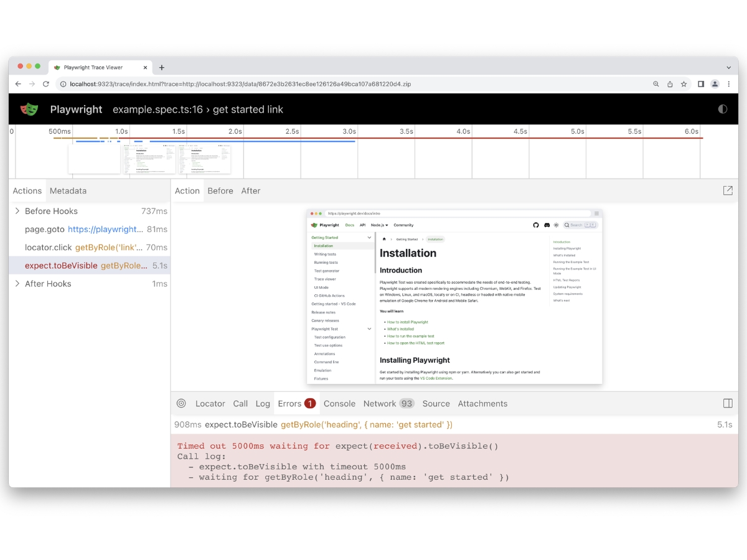Click the error entry expect.toBeVisible at 908ms
The width and height of the screenshot is (747, 560).
[x=454, y=424]
